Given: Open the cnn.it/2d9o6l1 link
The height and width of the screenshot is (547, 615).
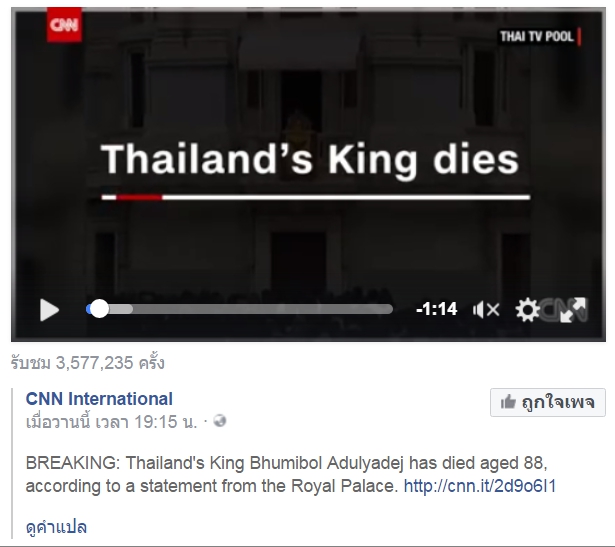Looking at the screenshot, I should [x=479, y=486].
